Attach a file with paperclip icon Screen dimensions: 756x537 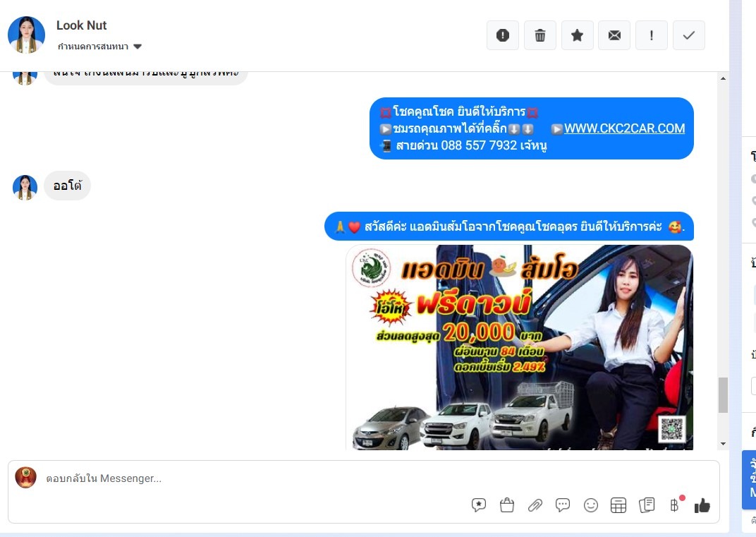point(535,505)
